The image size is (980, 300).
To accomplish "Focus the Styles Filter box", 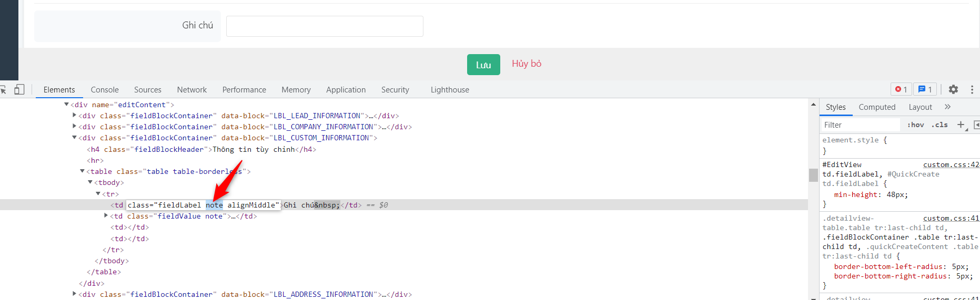I will point(861,125).
